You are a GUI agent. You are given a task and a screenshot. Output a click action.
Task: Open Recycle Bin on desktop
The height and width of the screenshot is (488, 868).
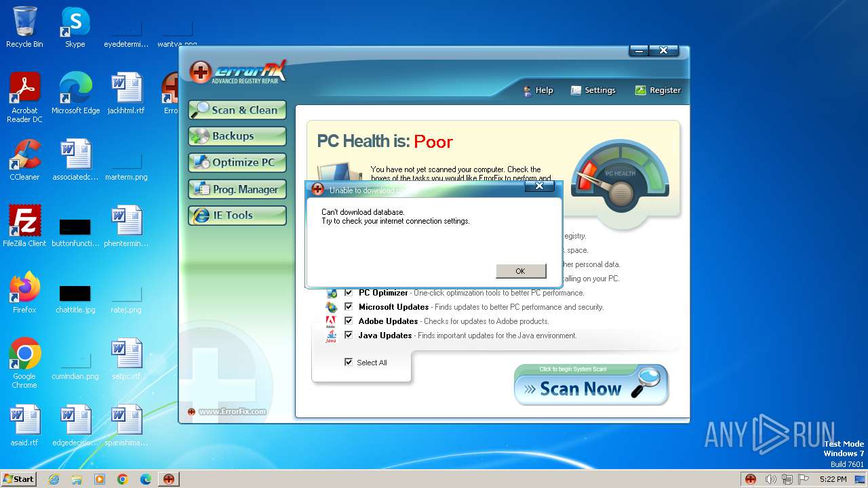[x=24, y=27]
